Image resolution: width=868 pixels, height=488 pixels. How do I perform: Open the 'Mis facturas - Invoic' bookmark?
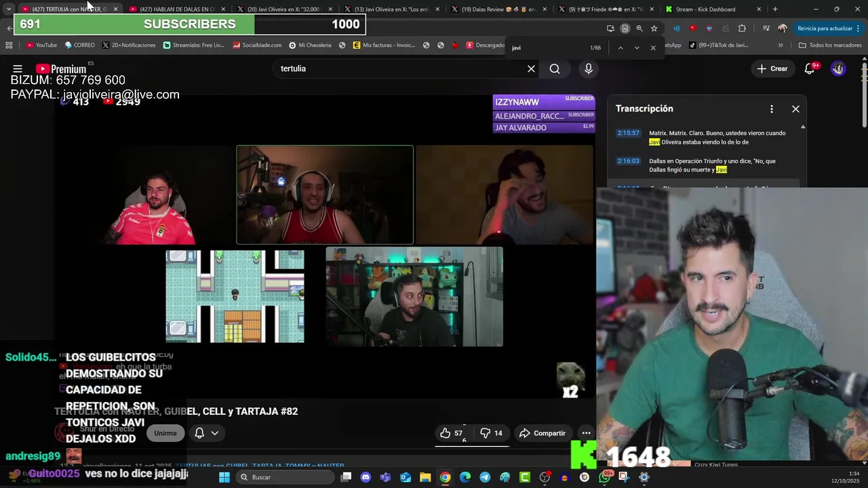pyautogui.click(x=384, y=45)
